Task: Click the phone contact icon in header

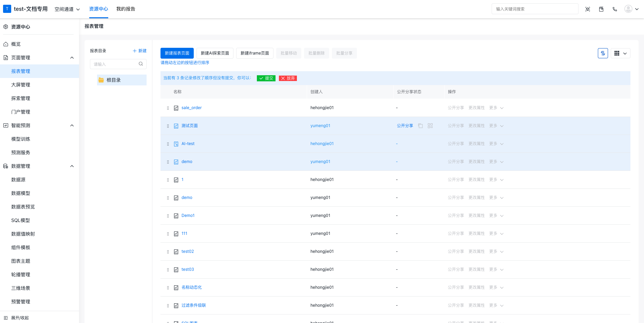Action: tap(615, 9)
